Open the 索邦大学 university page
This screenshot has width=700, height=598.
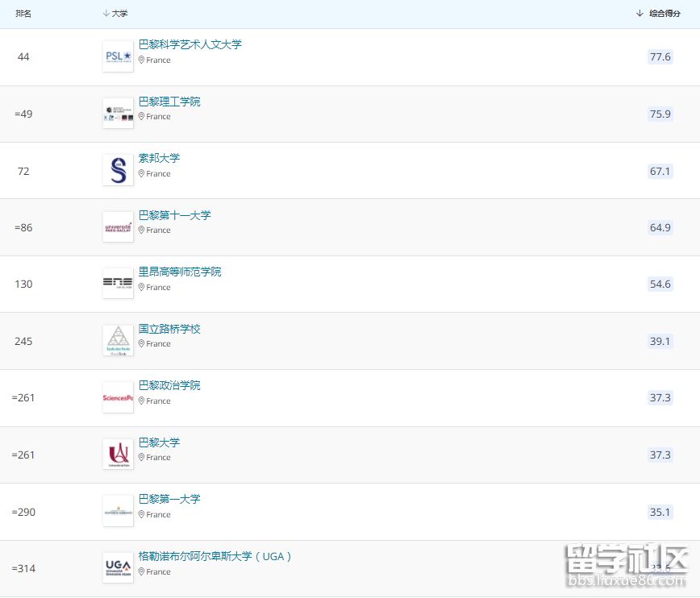(x=159, y=158)
